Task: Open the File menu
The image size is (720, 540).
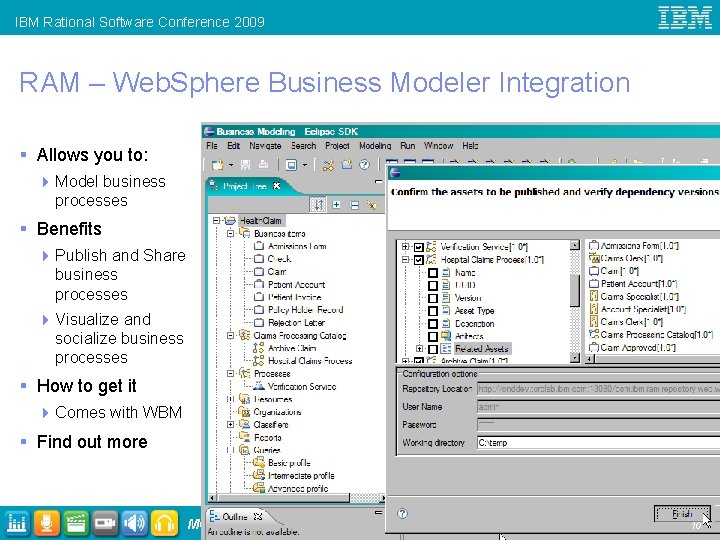Action: click(x=212, y=146)
